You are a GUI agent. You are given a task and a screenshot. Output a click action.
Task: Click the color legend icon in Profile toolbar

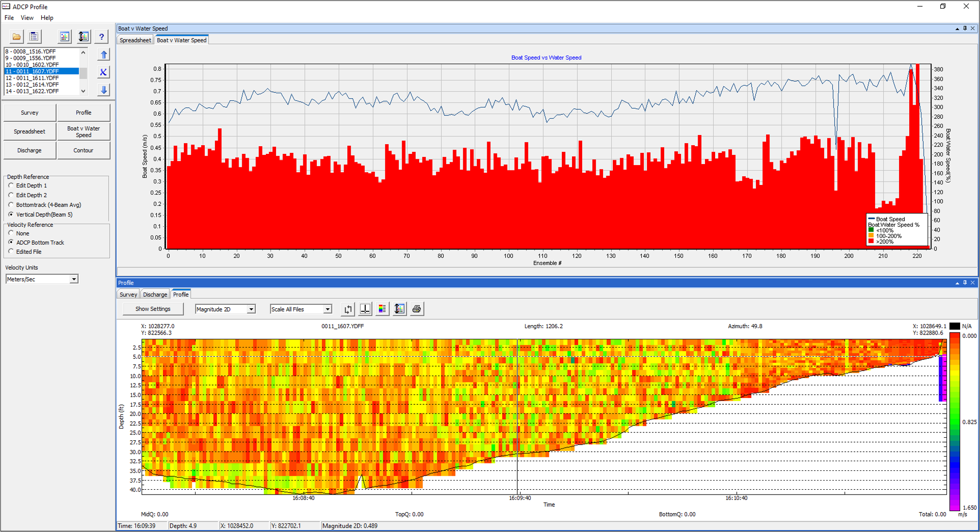click(x=382, y=309)
